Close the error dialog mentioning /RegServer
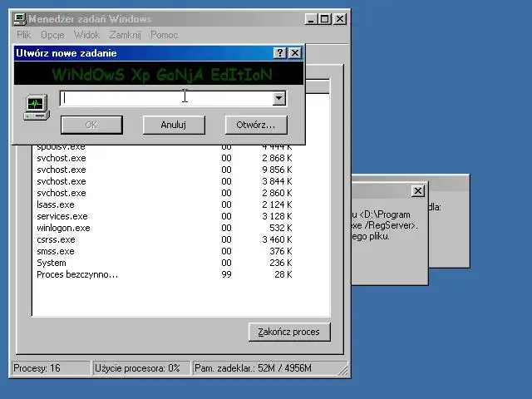Screen dimensions: 532x399 pyautogui.click(x=418, y=191)
